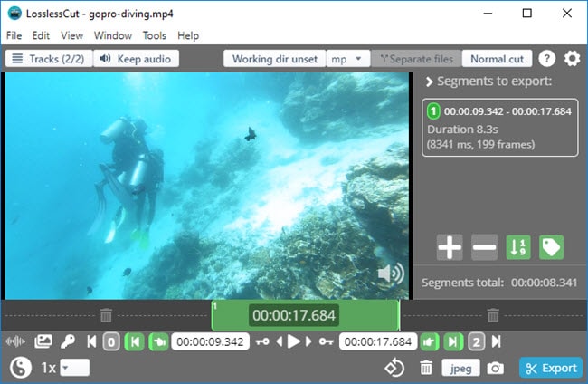The image size is (588, 384).
Task: Click the Working dir unset button
Action: point(274,59)
